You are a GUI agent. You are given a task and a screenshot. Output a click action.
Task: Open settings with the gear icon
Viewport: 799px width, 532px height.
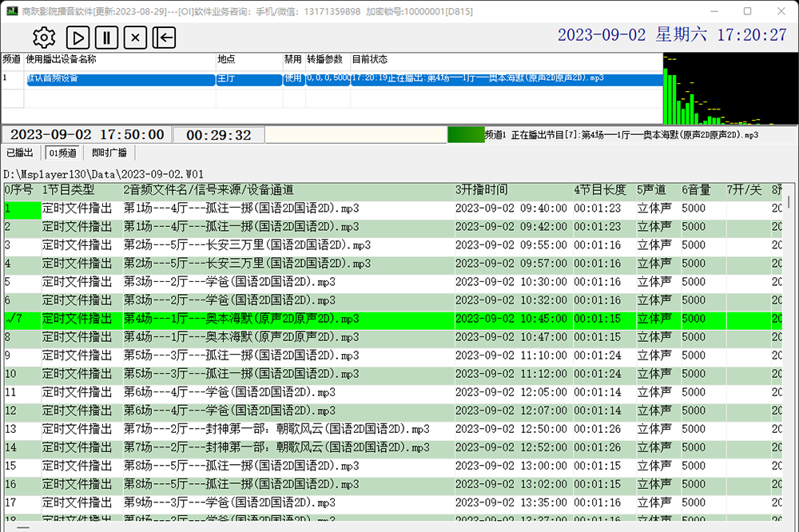tap(44, 38)
